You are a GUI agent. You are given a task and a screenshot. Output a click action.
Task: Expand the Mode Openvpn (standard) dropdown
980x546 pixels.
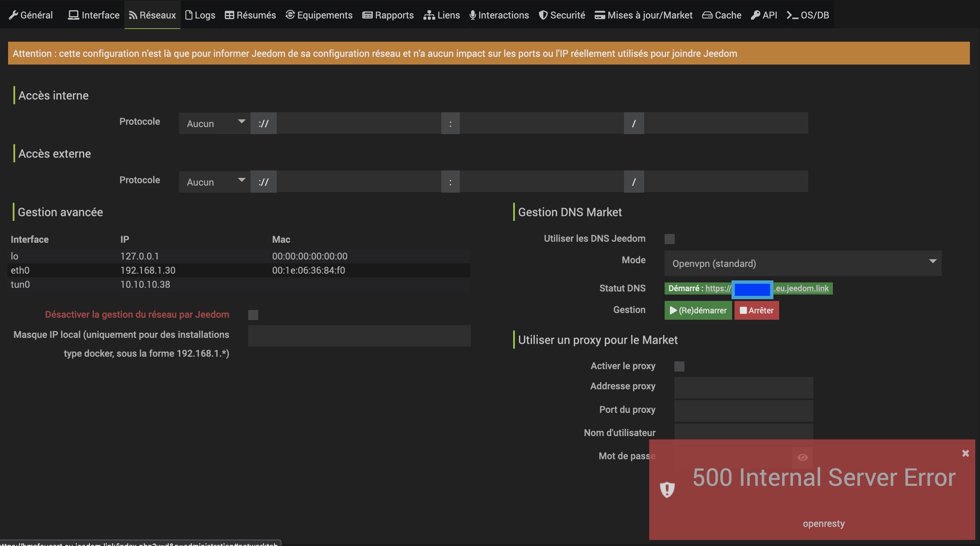tap(803, 263)
